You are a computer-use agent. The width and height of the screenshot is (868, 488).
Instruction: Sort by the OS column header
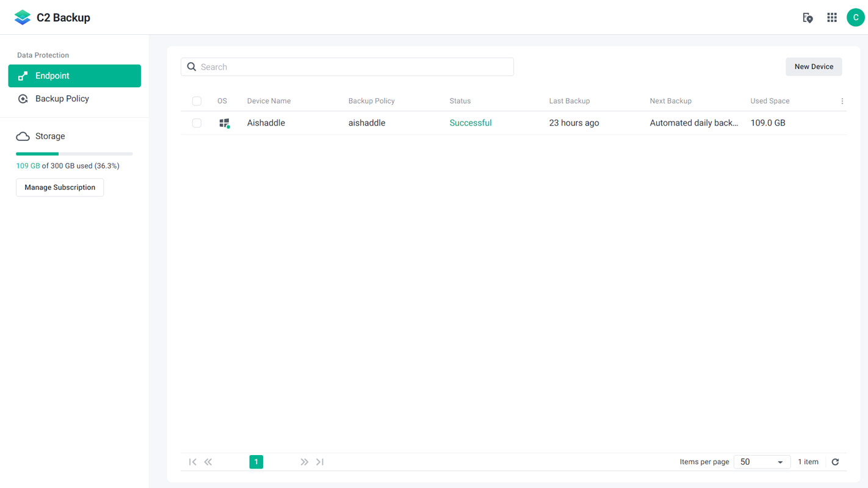[222, 101]
